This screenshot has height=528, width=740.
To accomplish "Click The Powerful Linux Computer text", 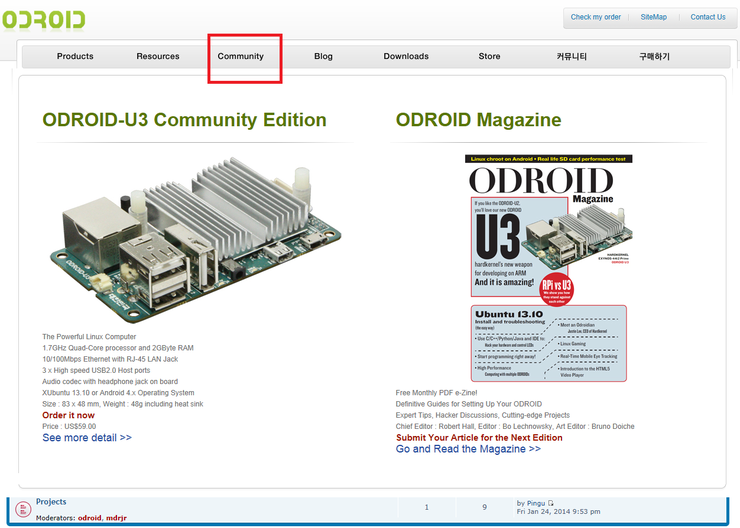I will [x=89, y=336].
